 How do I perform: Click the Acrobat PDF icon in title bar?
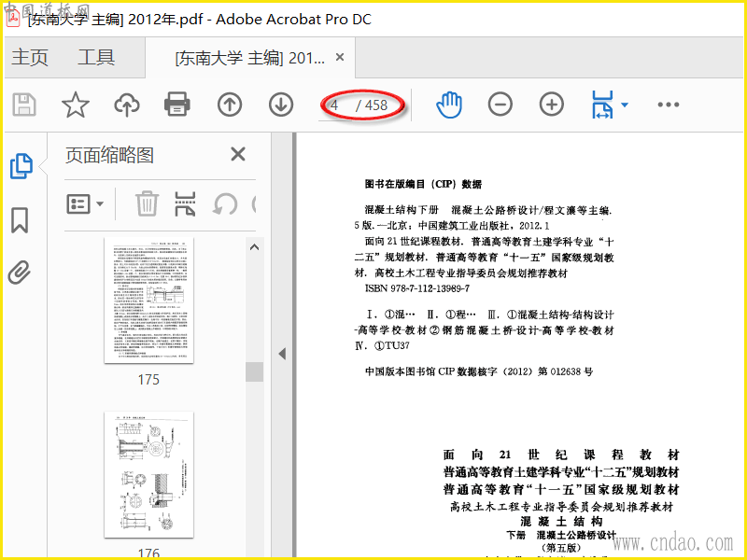(13, 18)
